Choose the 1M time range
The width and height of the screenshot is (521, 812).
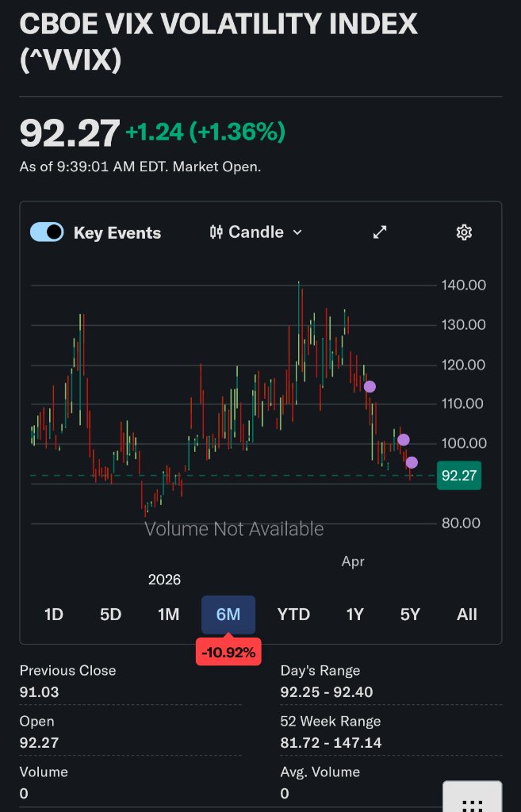tap(168, 615)
